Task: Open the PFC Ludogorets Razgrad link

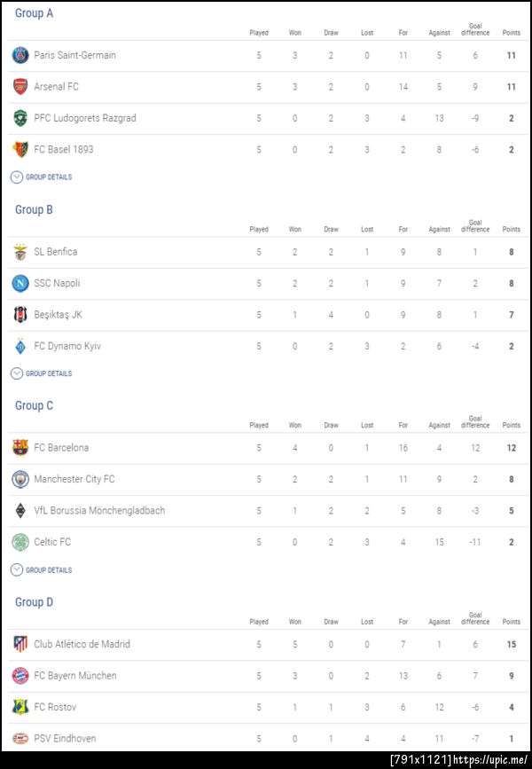Action: 85,118
